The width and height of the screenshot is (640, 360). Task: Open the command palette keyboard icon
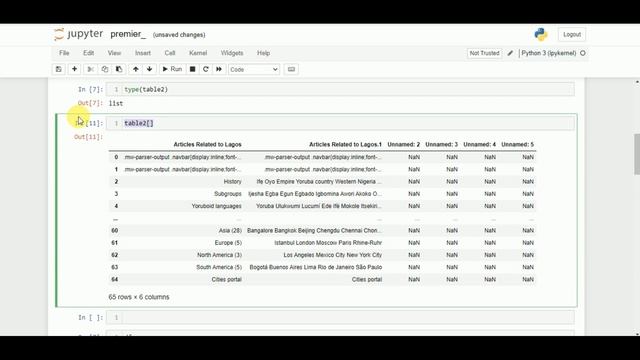click(x=291, y=69)
